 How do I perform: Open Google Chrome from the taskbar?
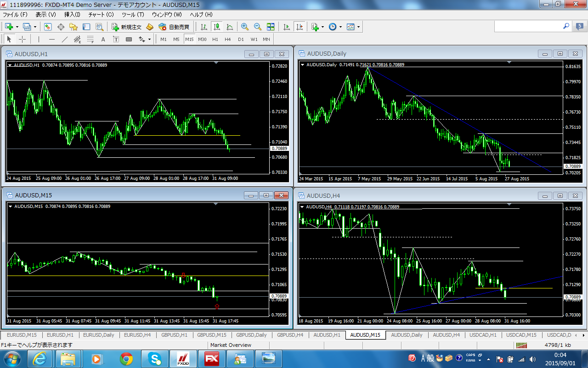126,359
